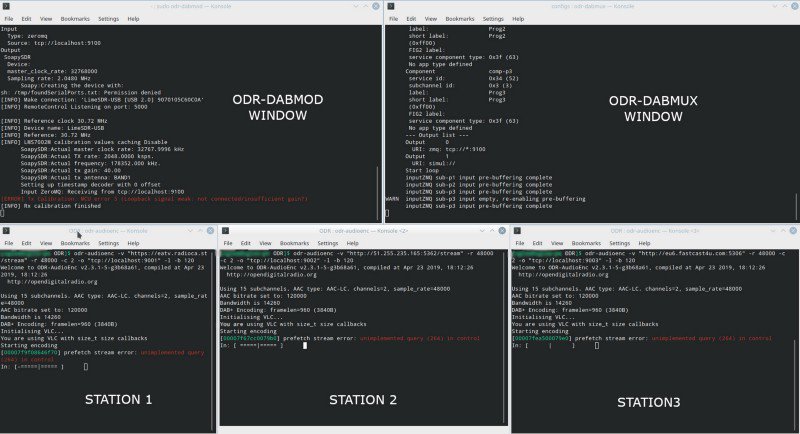Open the Edit menu in the odr-dabmod window
This screenshot has width=800, height=434.
point(27,19)
